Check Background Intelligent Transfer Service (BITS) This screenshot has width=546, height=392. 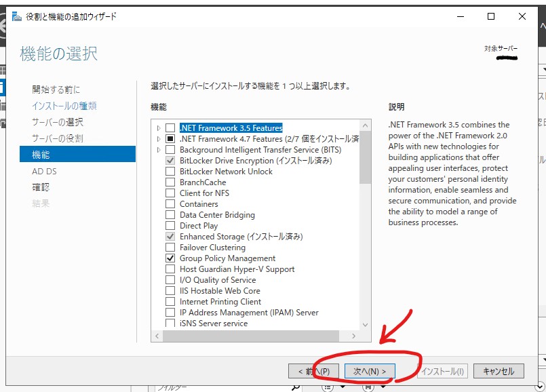[x=170, y=150]
